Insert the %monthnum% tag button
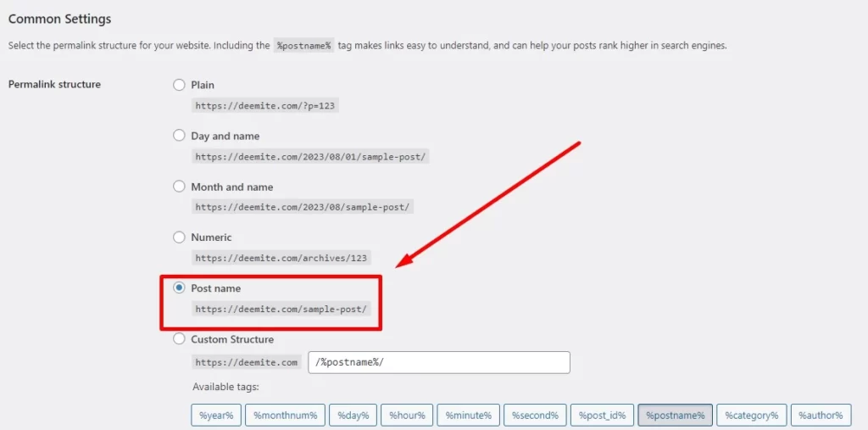Viewport: 868px width, 430px height. 285,415
